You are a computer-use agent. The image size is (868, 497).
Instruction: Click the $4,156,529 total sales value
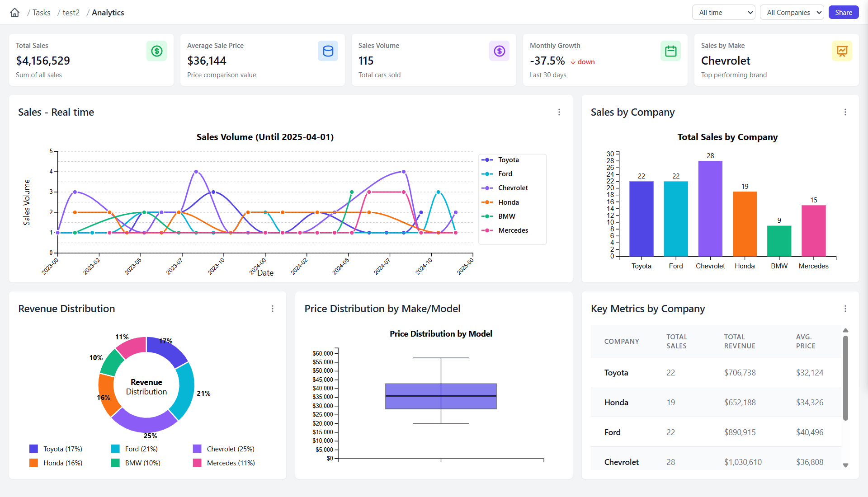43,61
